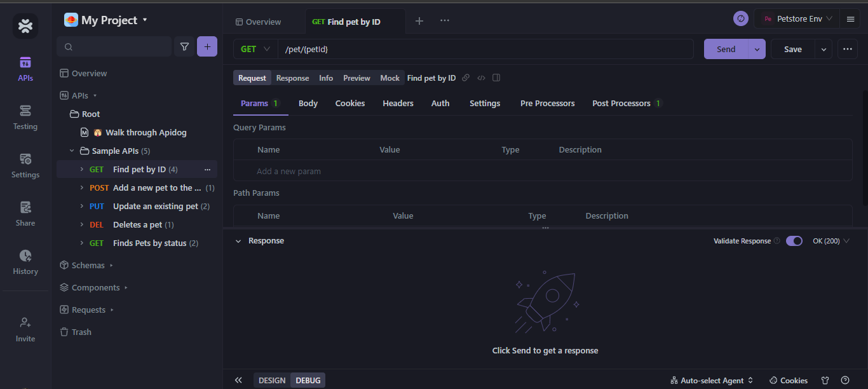Click the filter icon beside search
Screen dimensions: 868x389
coord(184,46)
